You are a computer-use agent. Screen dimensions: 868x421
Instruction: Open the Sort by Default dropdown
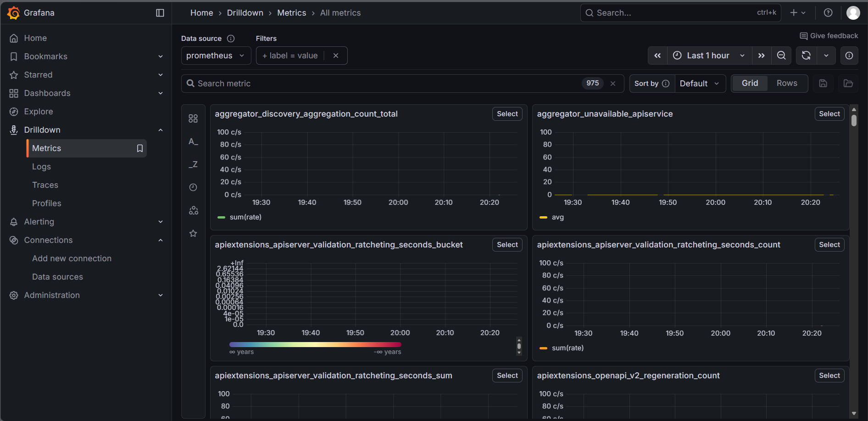click(x=700, y=84)
